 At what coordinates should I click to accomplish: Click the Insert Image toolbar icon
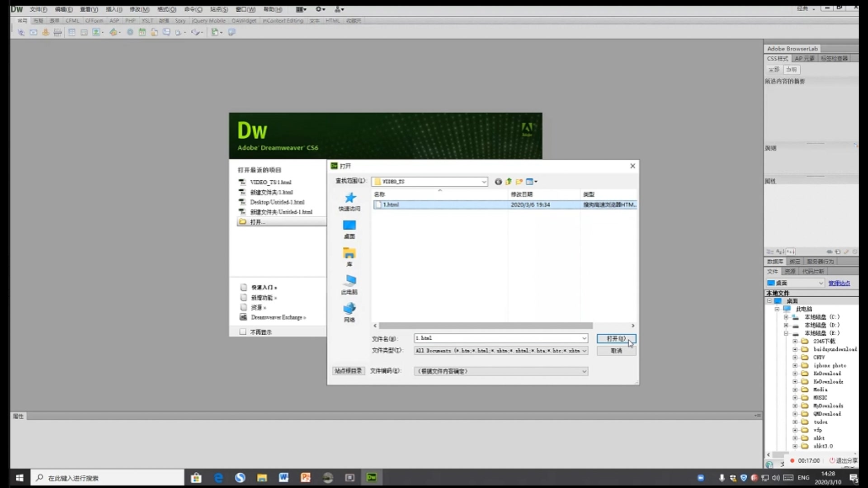click(97, 32)
